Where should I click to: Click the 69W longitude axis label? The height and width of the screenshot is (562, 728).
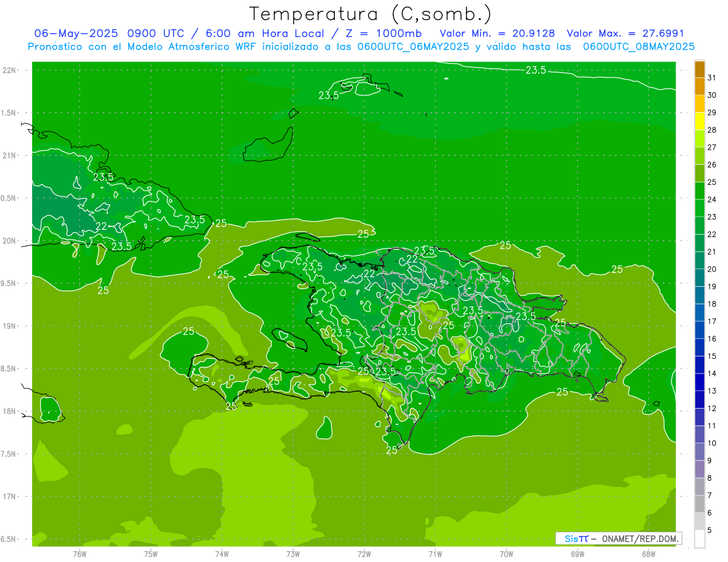[x=578, y=554]
